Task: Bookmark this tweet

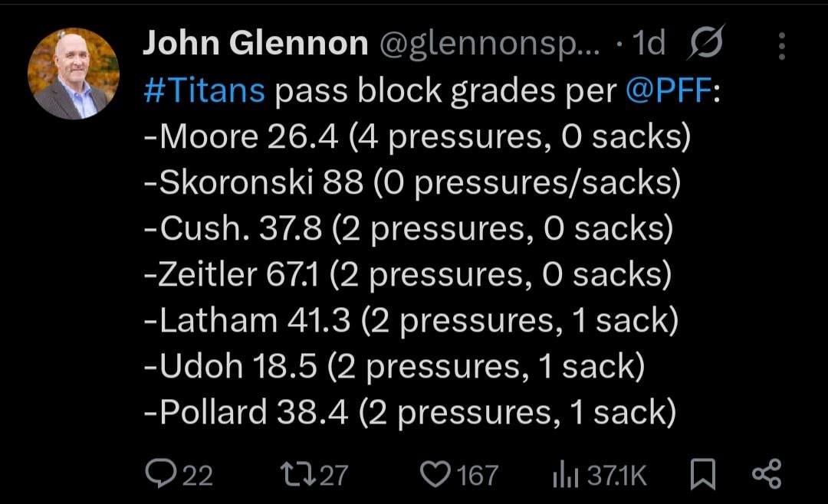Action: (x=702, y=475)
